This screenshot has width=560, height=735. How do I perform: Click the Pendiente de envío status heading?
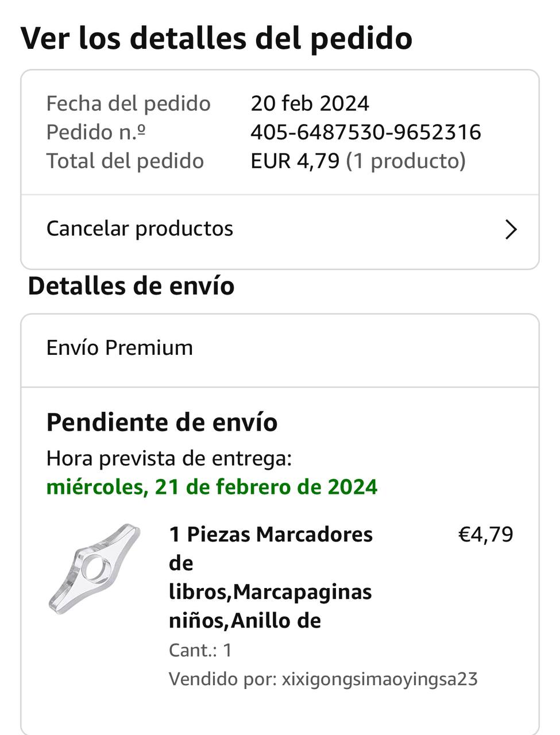coord(162,422)
